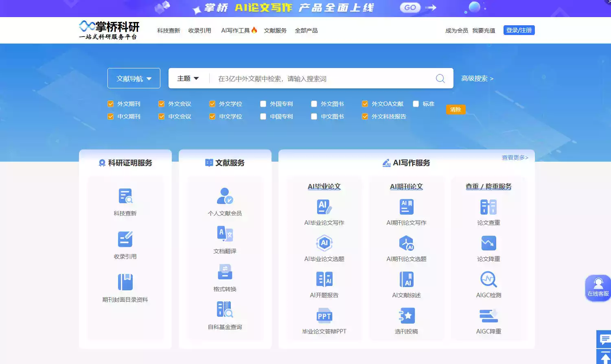Open the AIGC检测 icon
This screenshot has width=611, height=364.
pos(488,279)
